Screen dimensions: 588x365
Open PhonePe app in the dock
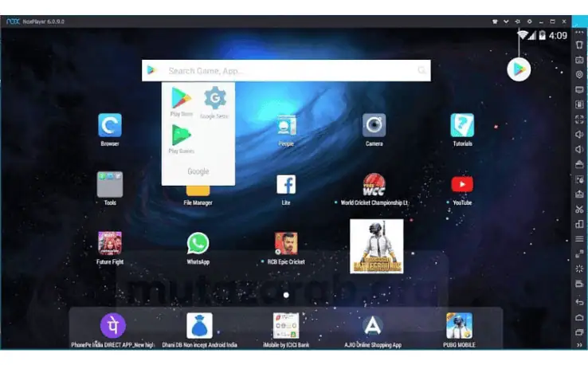point(113,326)
